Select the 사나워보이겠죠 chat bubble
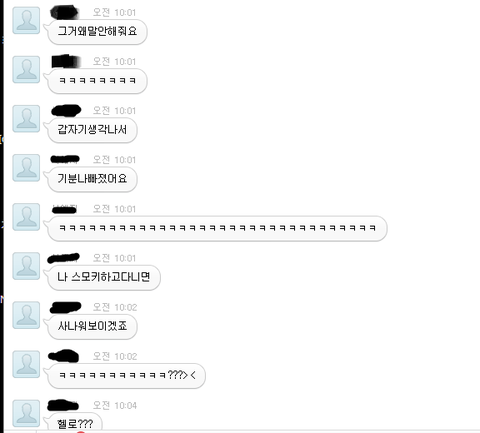The image size is (480, 433). tap(92, 326)
